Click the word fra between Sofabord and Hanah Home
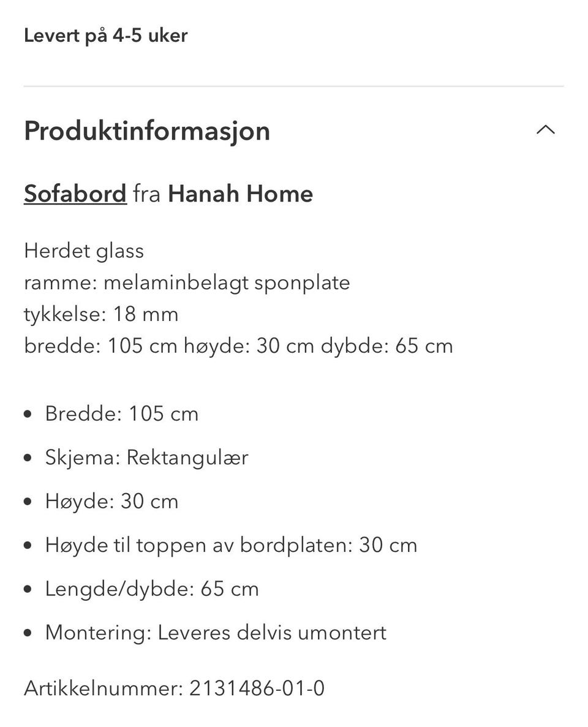Image resolution: width=588 pixels, height=727 pixels. [x=146, y=194]
